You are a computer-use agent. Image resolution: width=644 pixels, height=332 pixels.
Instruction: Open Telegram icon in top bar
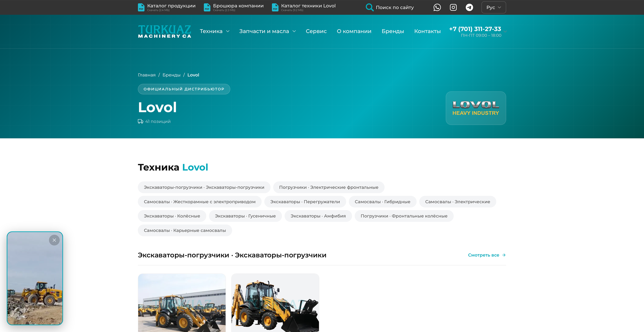469,7
